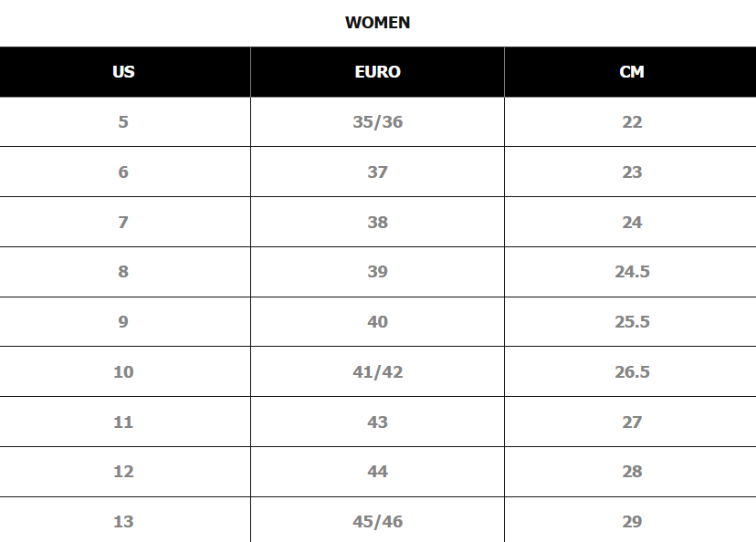756x542 pixels.
Task: Click US size 7 cell
Action: (x=125, y=222)
